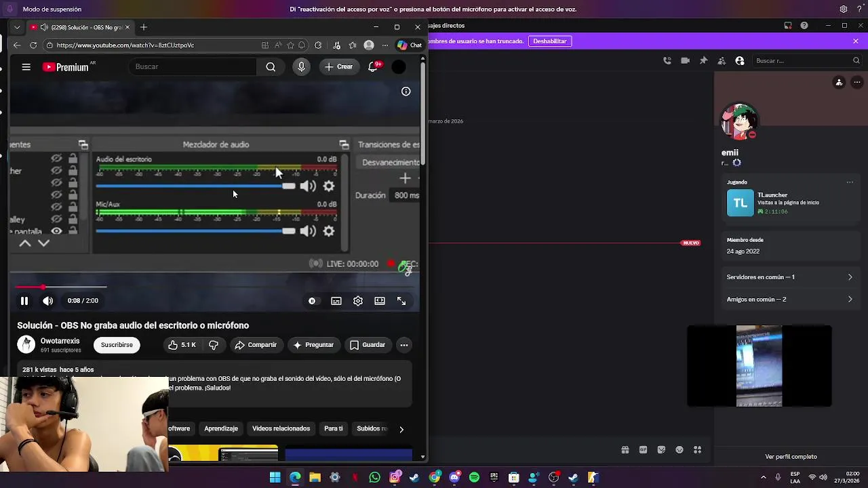Open more actions under the video

click(403, 345)
